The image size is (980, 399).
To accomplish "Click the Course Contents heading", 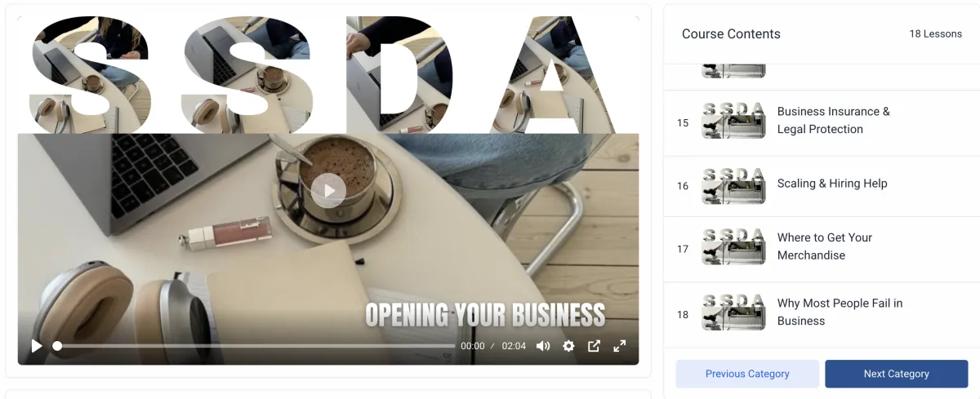I will click(x=731, y=34).
